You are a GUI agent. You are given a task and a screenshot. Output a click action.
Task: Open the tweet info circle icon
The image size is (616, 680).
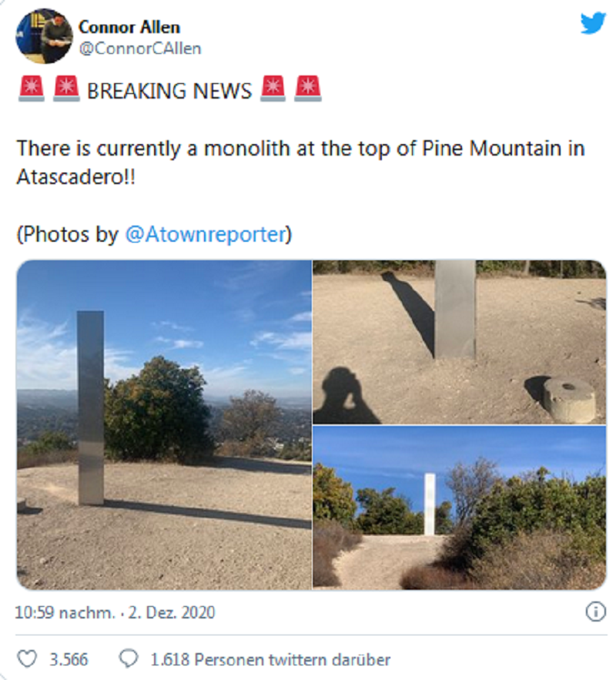coord(594,612)
